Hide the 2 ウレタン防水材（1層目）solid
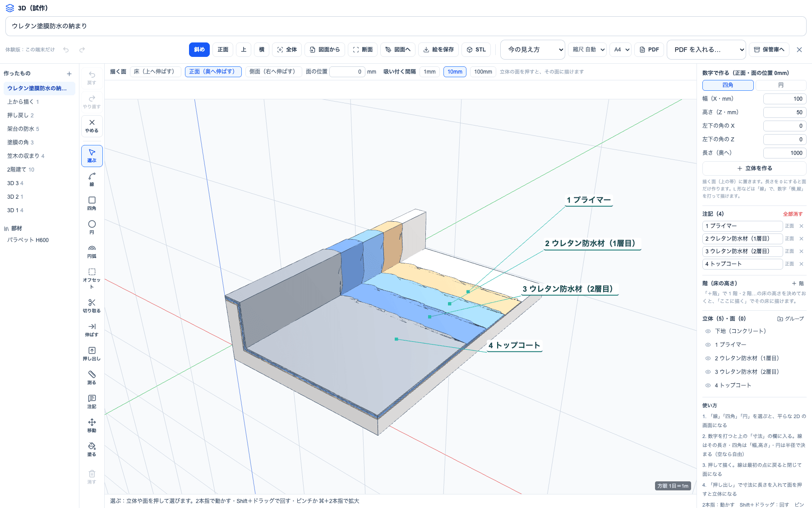This screenshot has width=812, height=508. click(x=708, y=359)
